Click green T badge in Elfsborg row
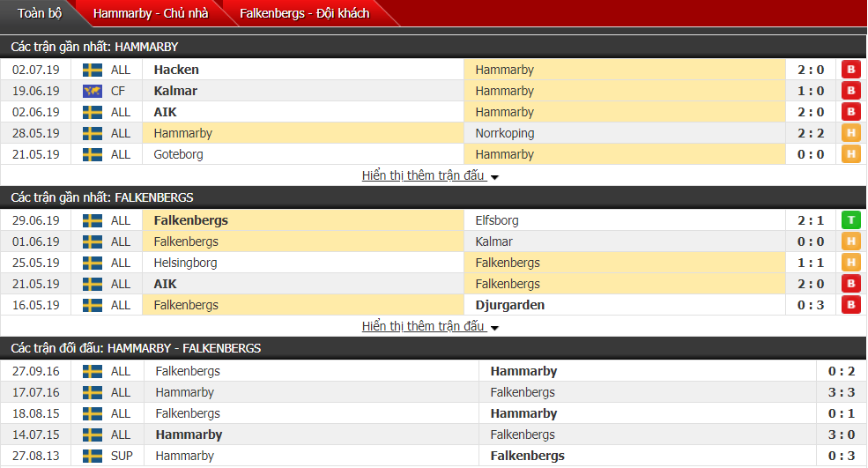Viewport: 868px width, 468px height. click(851, 220)
